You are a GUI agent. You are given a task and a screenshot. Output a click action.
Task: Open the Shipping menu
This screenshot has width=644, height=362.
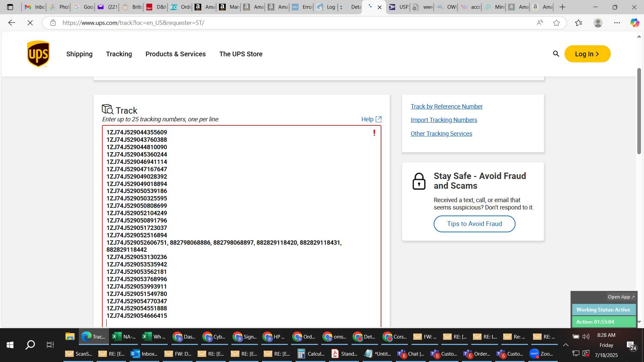point(79,54)
